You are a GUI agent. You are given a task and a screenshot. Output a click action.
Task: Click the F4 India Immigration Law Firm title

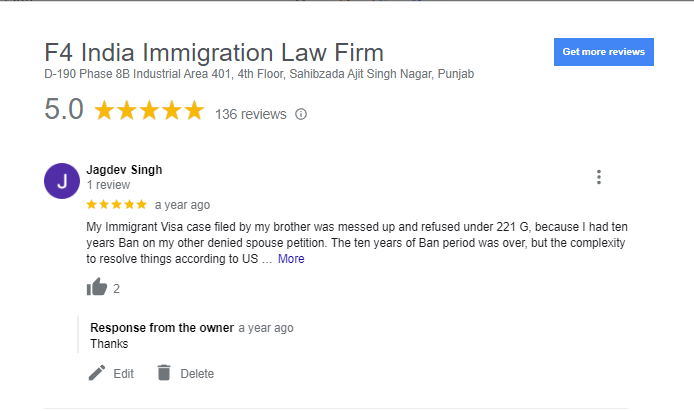(x=214, y=53)
